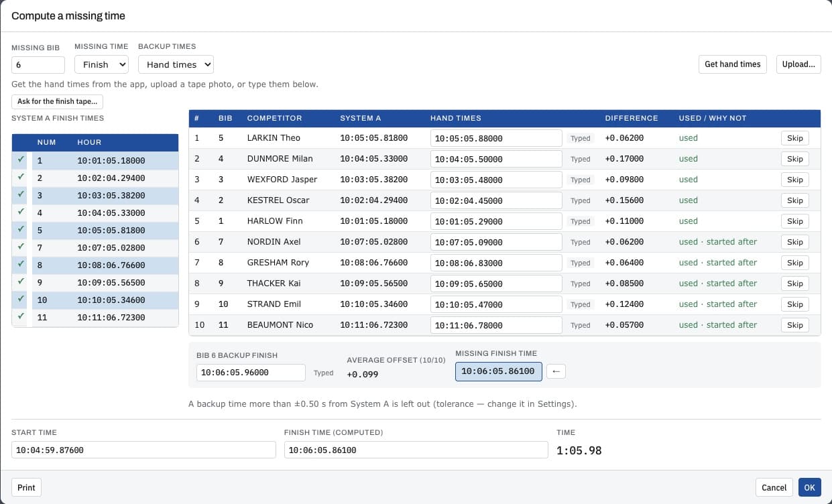Click the Difference column header
The image size is (832, 504).
click(632, 118)
